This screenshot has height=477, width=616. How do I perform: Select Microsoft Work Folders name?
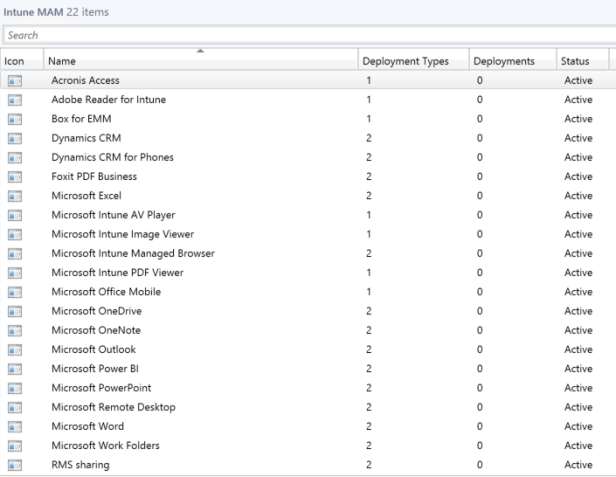(x=105, y=446)
